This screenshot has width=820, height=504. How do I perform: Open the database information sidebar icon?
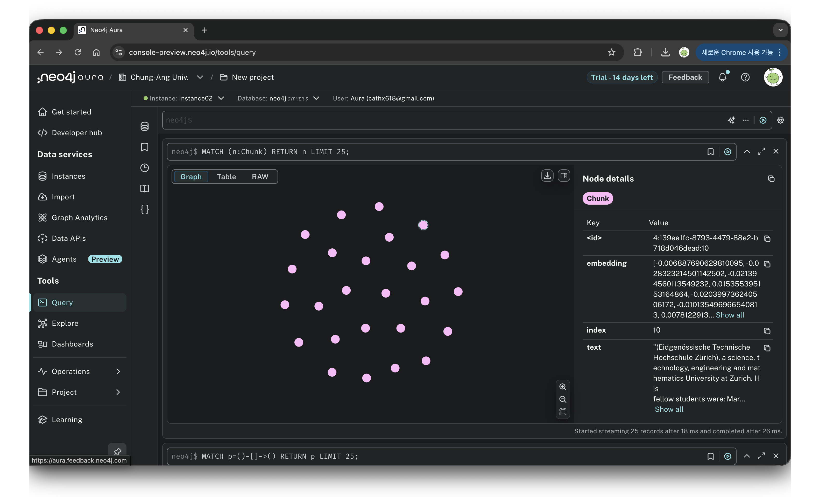pyautogui.click(x=144, y=126)
